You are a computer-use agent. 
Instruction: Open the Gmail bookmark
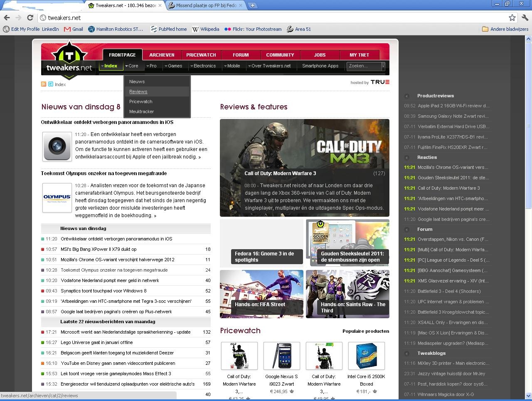pos(74,29)
